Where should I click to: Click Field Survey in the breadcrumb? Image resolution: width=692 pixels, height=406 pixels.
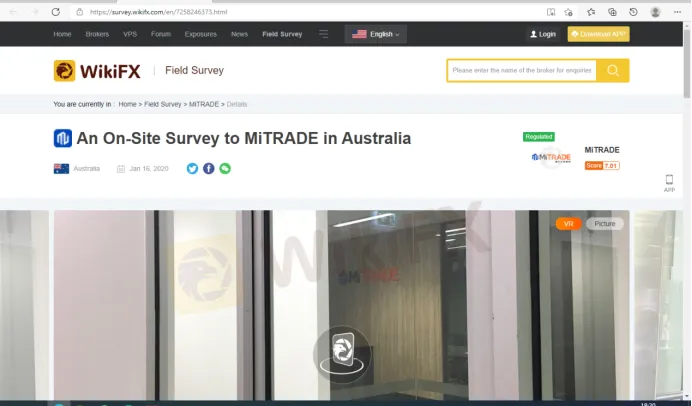[x=162, y=104]
